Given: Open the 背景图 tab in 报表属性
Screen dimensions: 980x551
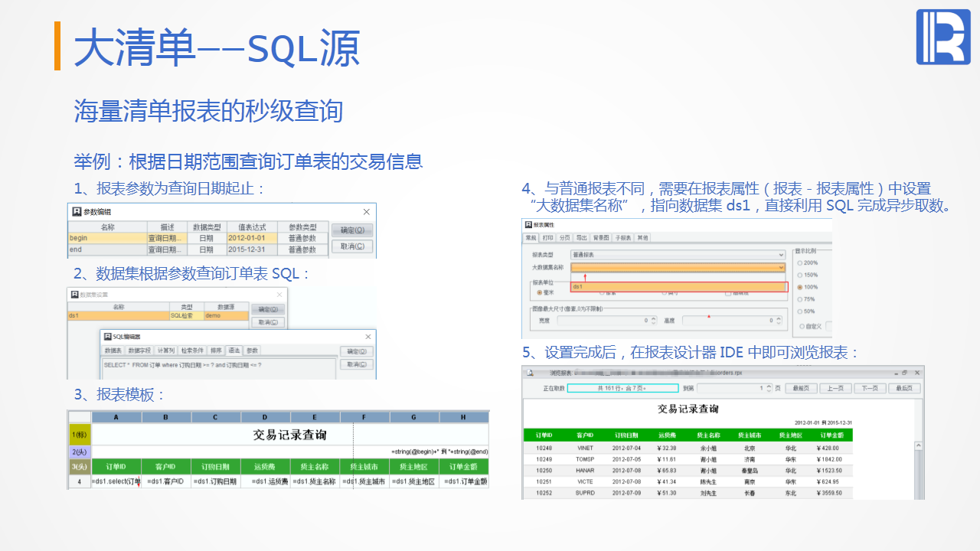Looking at the screenshot, I should click(603, 238).
